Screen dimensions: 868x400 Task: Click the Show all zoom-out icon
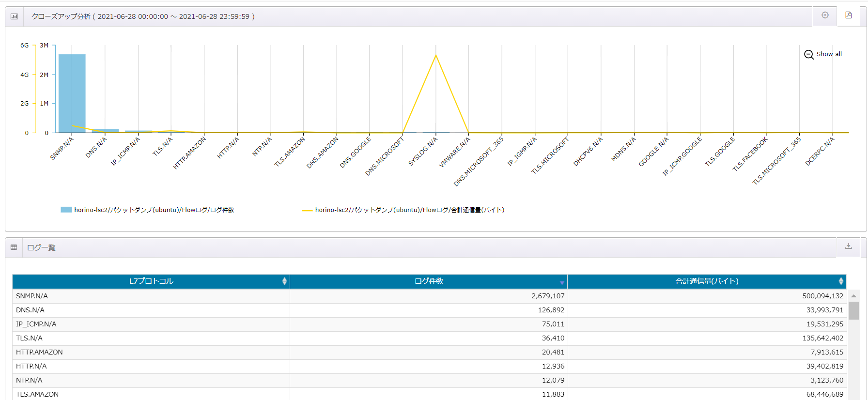click(809, 54)
